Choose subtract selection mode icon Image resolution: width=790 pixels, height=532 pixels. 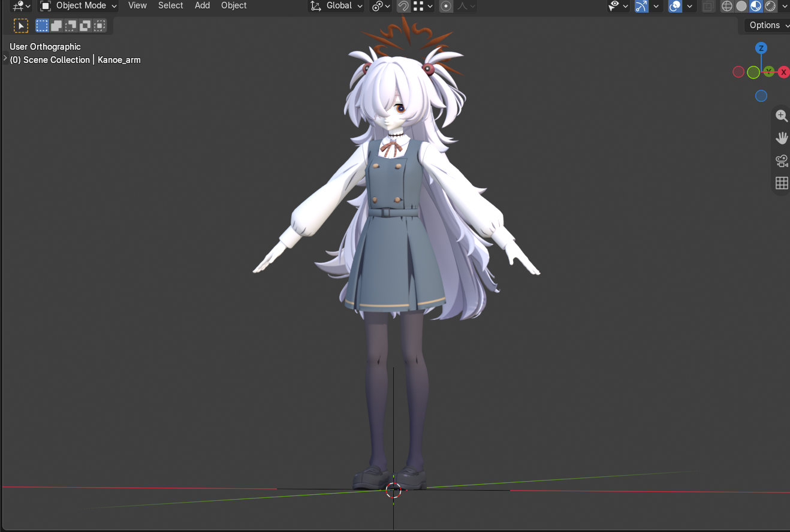pos(71,25)
